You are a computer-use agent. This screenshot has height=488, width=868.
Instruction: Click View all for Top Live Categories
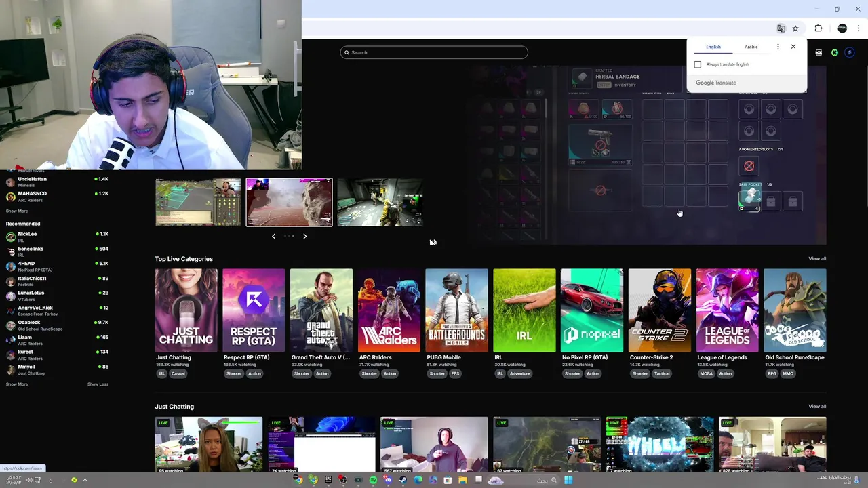click(x=817, y=258)
